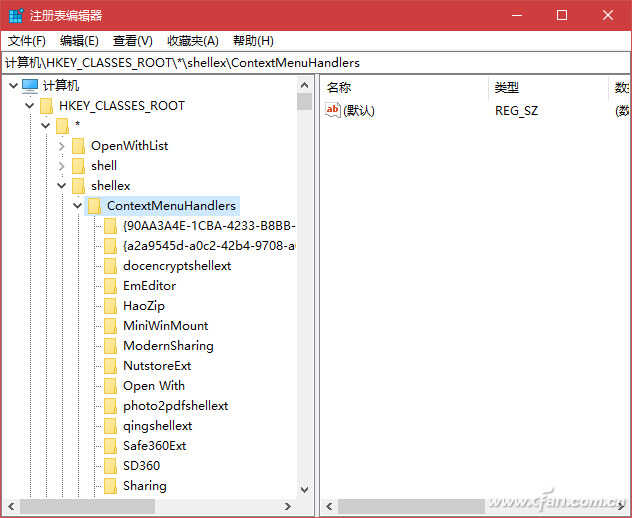
Task: Select the OpenWithList key label
Action: click(x=129, y=146)
